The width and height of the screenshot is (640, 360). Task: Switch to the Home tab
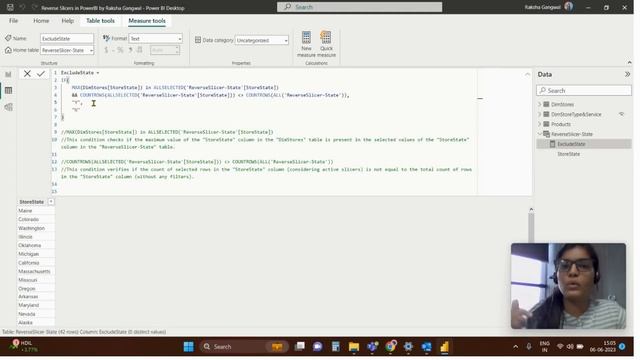point(41,21)
